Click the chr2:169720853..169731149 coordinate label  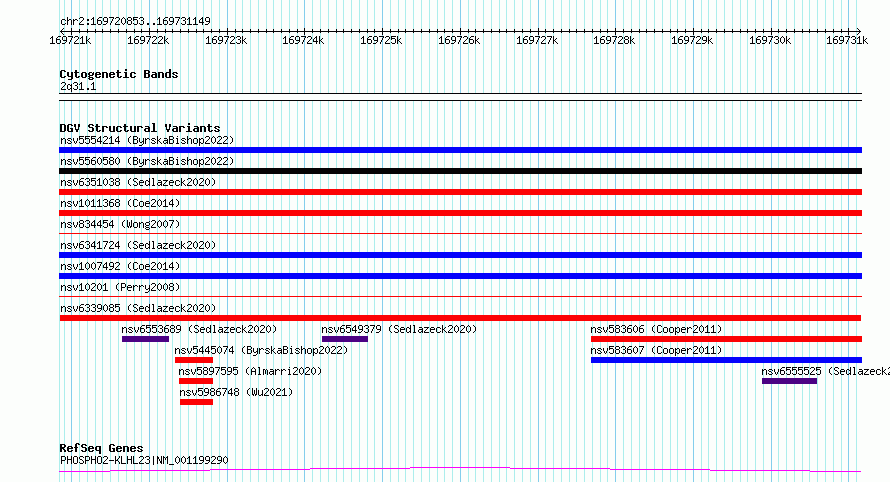pyautogui.click(x=135, y=21)
